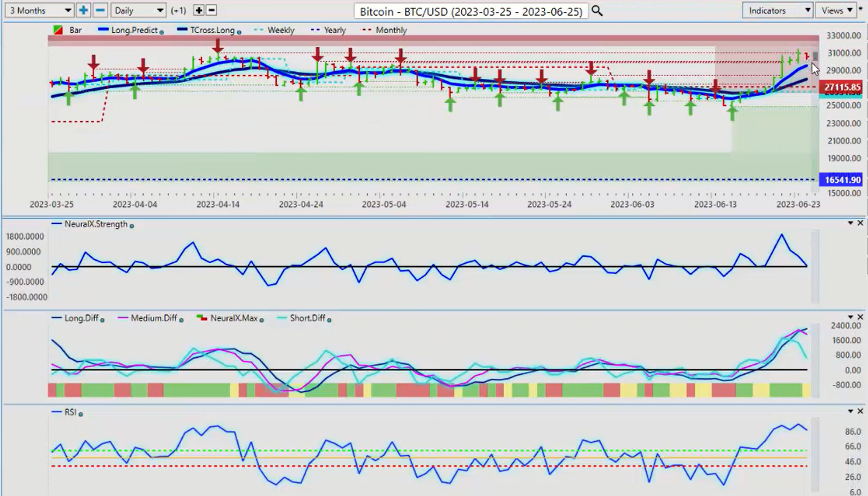This screenshot has height=496, width=868.
Task: Click the 2023-06-13 date axis label
Action: [716, 205]
